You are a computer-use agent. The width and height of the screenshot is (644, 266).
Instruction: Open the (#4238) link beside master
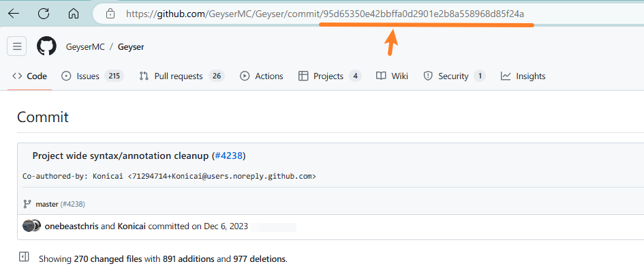(73, 204)
